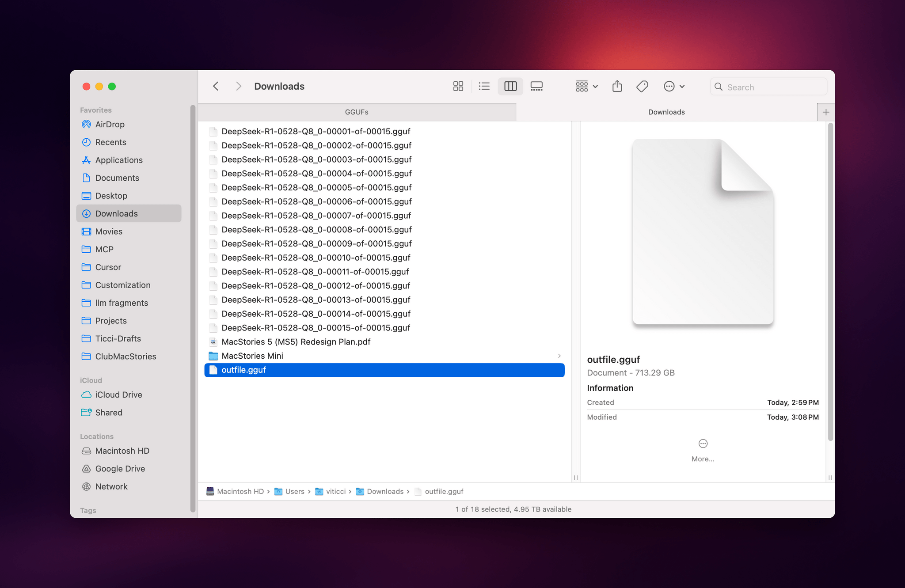Open Macintosh HD in the sidebar
Viewport: 905px width, 588px height.
click(129, 451)
